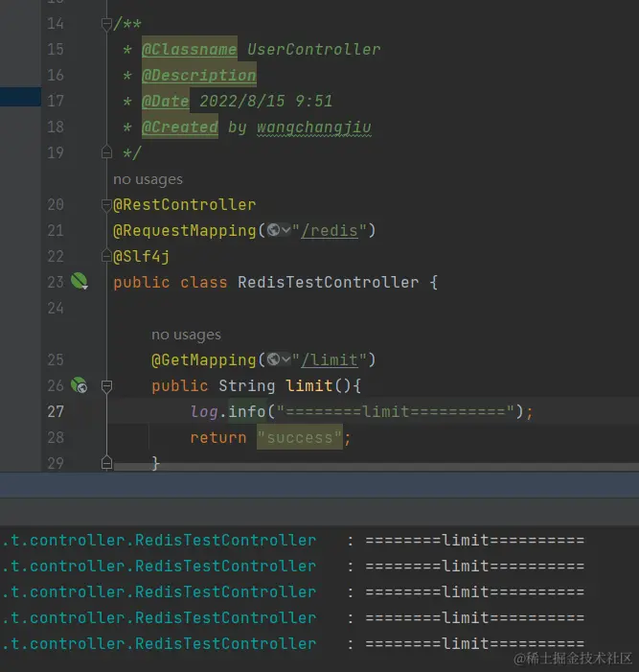Screen dimensions: 639x672
Task: Click line number 17 in the gutter
Action: 56,102
